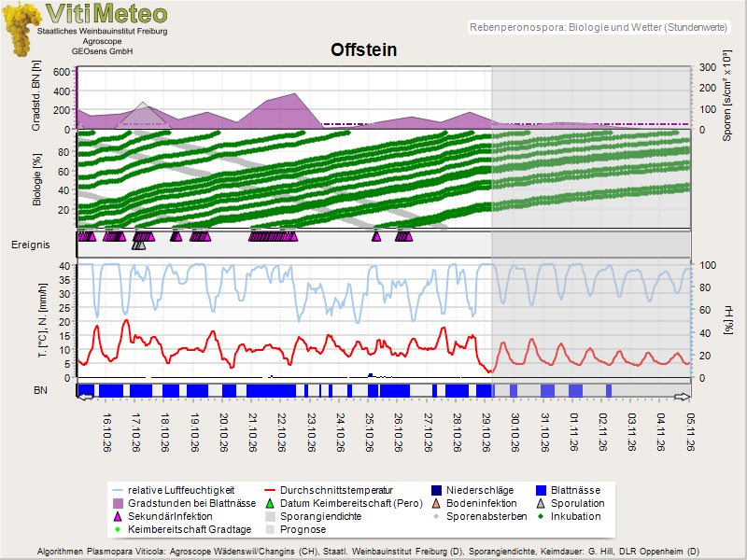Click the right scroll arrow on the BN bar
The width and height of the screenshot is (747, 560).
point(683,397)
